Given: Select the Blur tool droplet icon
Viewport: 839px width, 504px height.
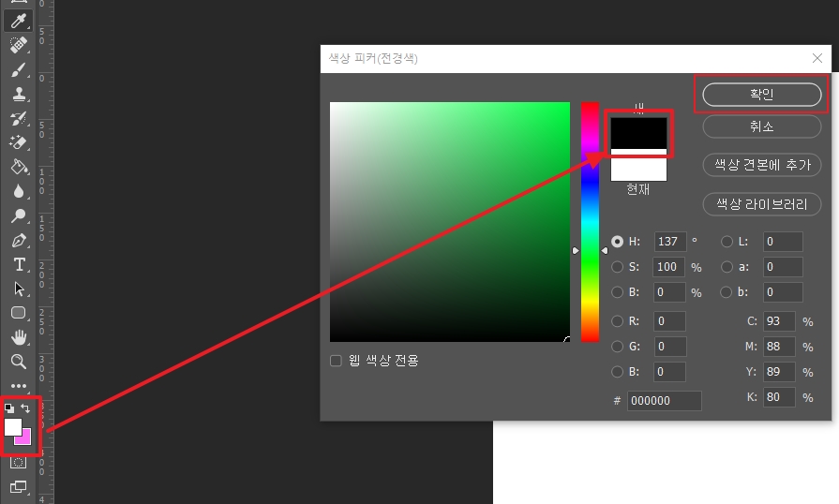Looking at the screenshot, I should click(x=19, y=191).
